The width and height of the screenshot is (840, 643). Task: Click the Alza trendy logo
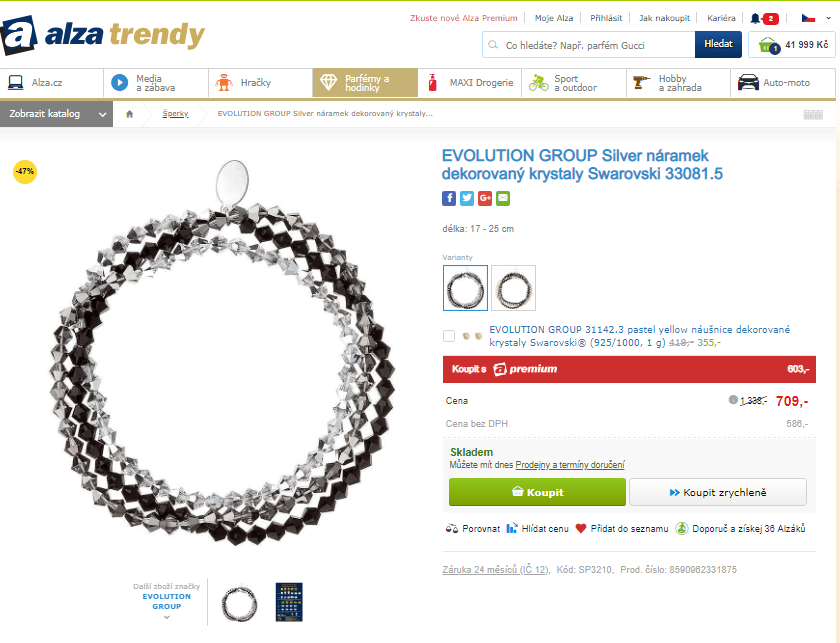(x=103, y=35)
